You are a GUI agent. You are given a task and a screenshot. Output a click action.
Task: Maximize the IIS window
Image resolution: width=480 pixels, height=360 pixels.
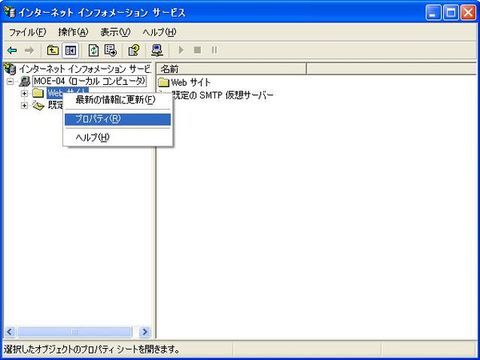(451, 13)
